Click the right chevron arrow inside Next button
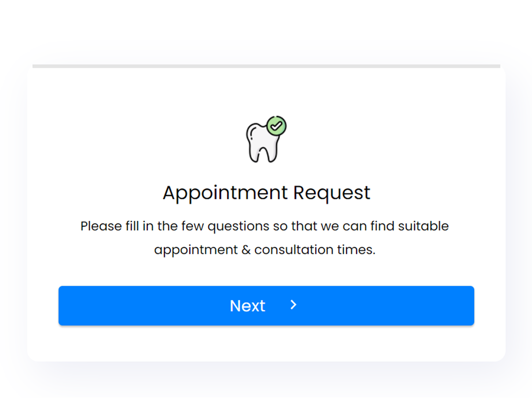The image size is (532, 417). point(294,305)
